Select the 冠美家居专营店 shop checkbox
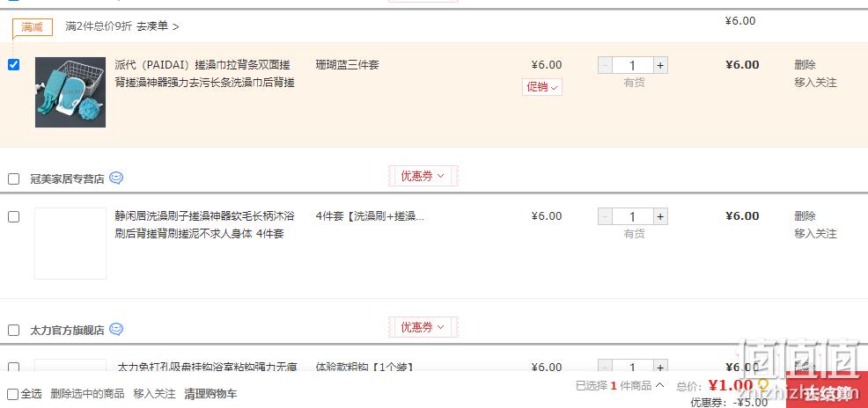Viewport: 868px width, 408px height. 14,179
